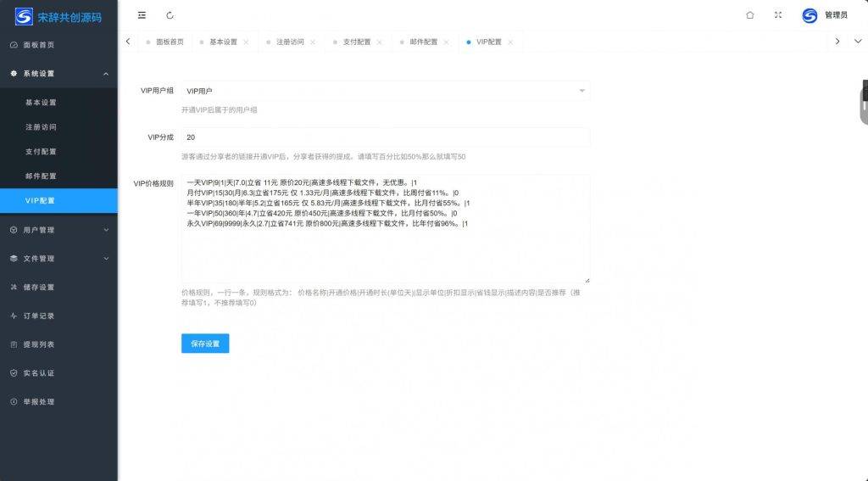Close the VIP配置 tab
868x481 pixels.
(x=510, y=42)
